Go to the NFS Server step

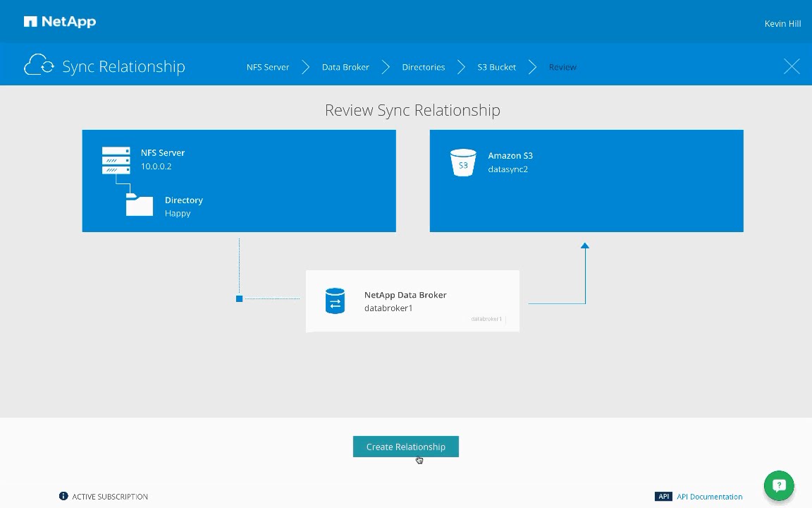coord(268,67)
